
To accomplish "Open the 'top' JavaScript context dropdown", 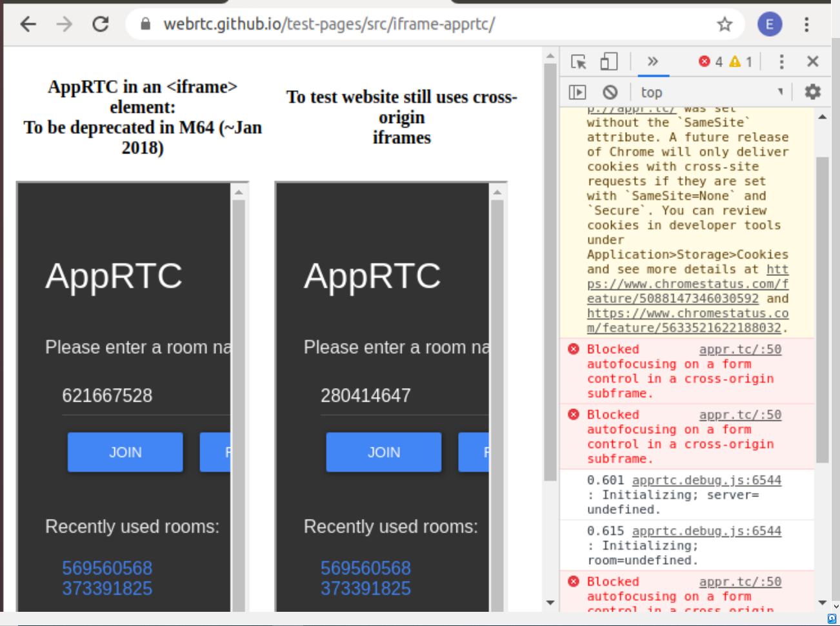I will [712, 92].
